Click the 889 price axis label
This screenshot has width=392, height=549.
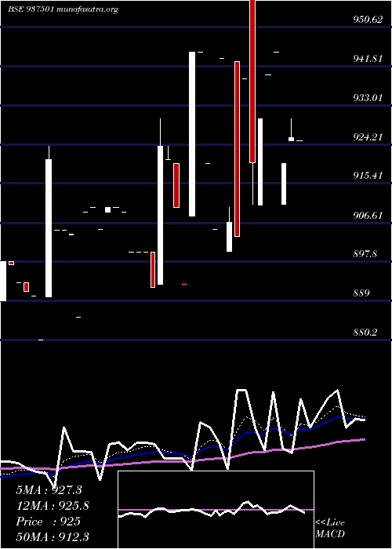(x=361, y=293)
